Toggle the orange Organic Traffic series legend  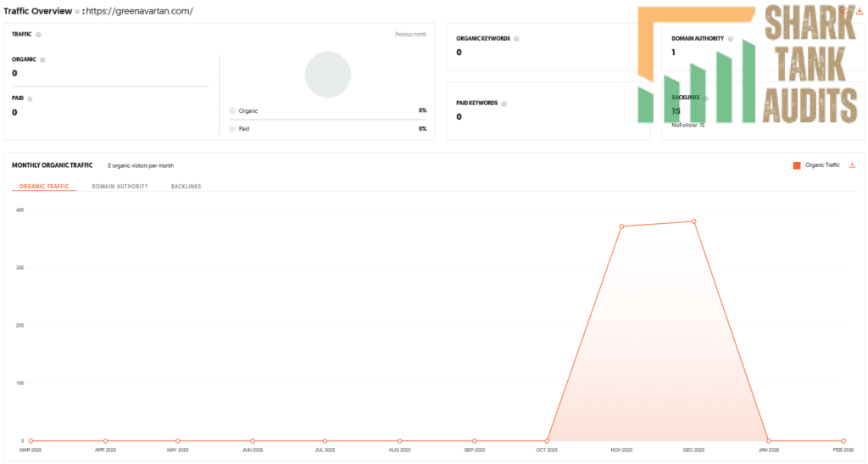point(797,165)
